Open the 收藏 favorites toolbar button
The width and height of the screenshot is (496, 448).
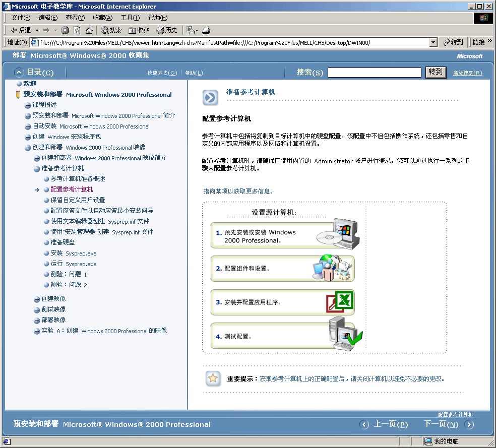click(139, 30)
